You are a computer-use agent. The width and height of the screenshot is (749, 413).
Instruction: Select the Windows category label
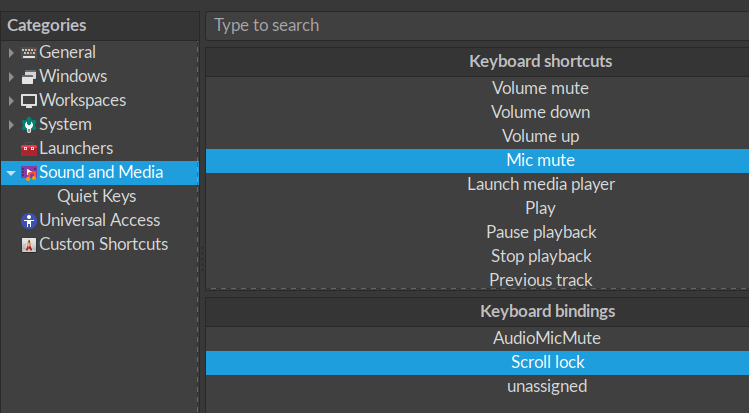click(x=73, y=76)
